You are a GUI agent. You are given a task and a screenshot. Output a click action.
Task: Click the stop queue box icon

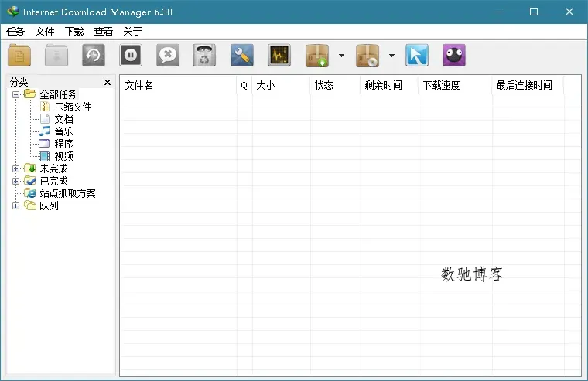[367, 56]
